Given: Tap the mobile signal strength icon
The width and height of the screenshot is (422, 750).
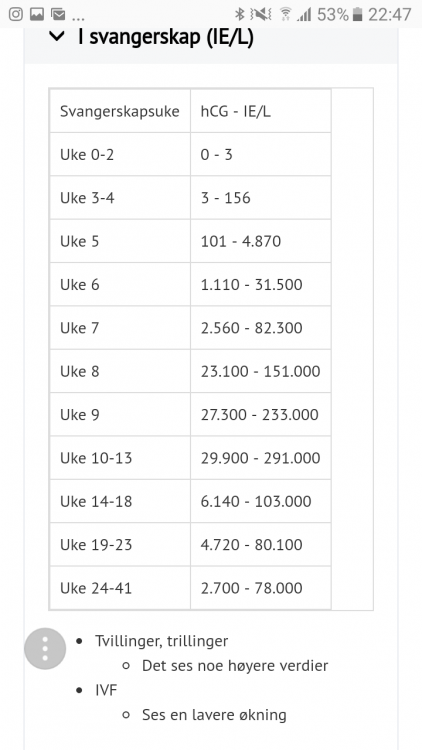Looking at the screenshot, I should click(304, 14).
